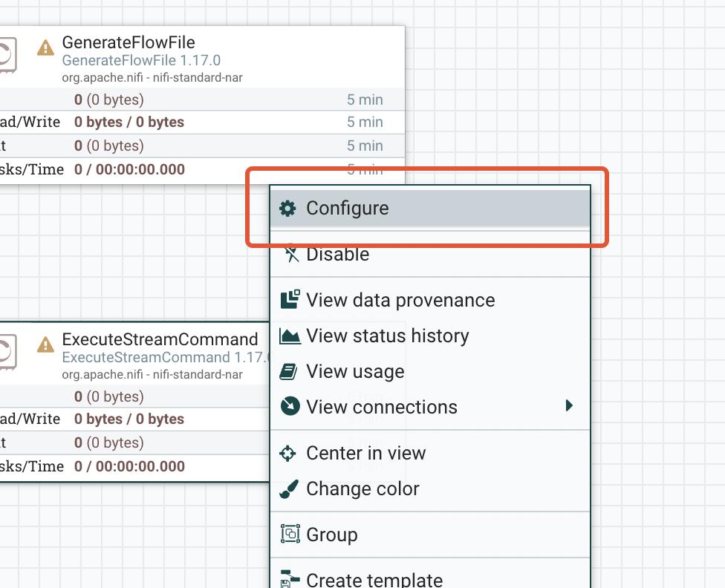Click the Group icon in the menu
Image resolution: width=725 pixels, height=588 pixels.
[x=289, y=535]
